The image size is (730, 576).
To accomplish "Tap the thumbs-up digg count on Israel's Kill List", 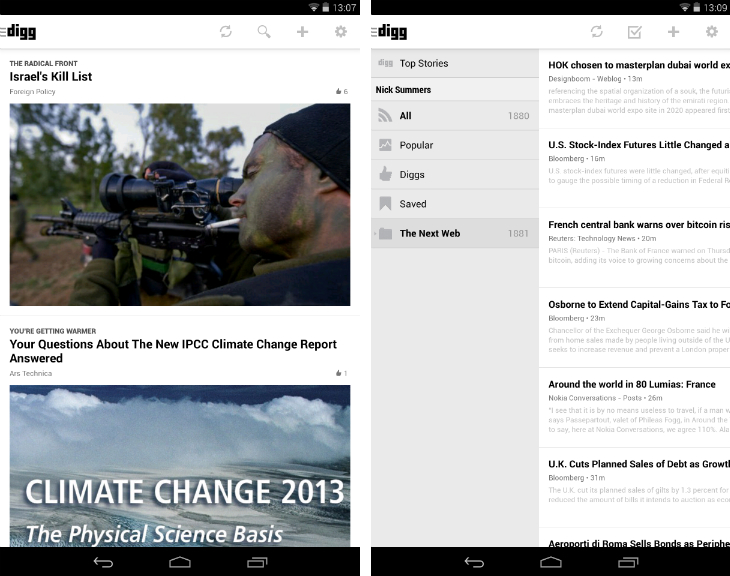I will [342, 91].
